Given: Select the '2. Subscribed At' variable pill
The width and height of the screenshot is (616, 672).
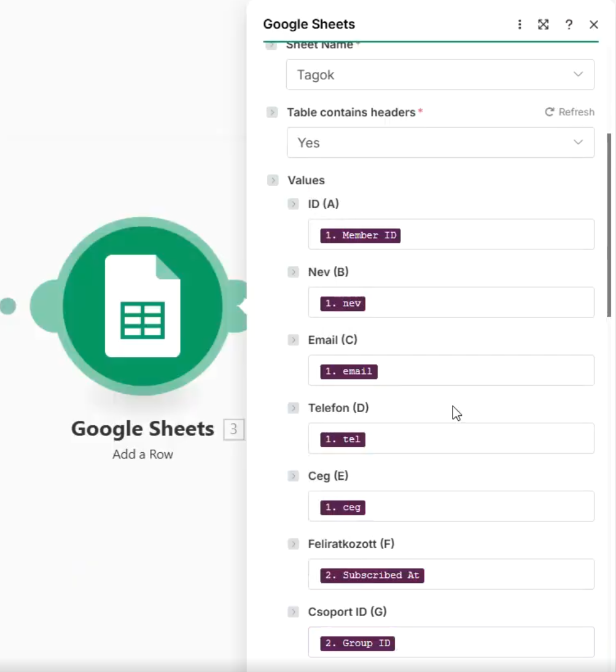Looking at the screenshot, I should pos(372,576).
